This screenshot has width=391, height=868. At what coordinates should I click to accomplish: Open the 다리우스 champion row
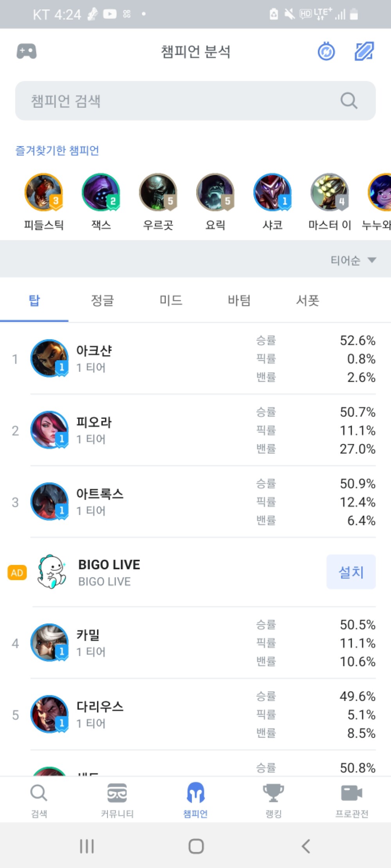195,714
